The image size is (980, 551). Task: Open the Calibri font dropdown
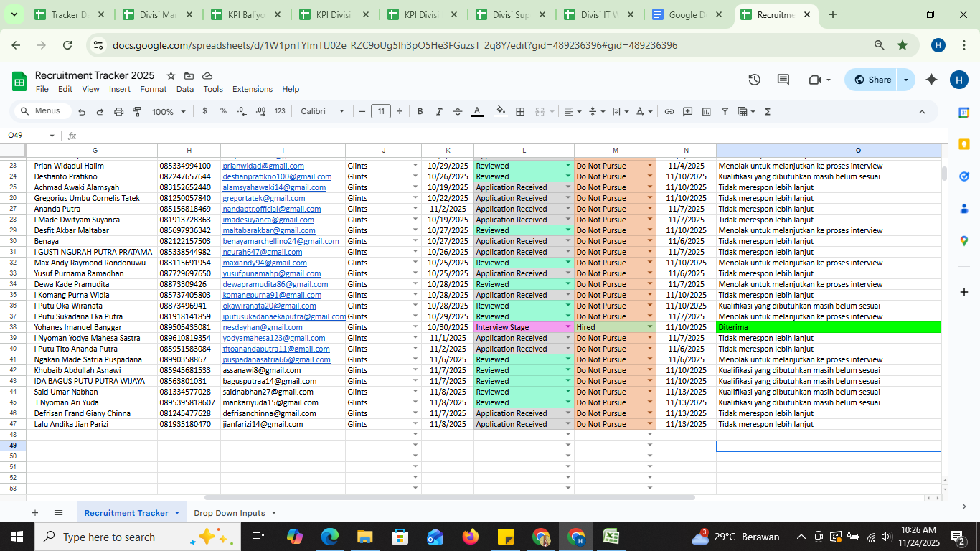click(x=322, y=111)
